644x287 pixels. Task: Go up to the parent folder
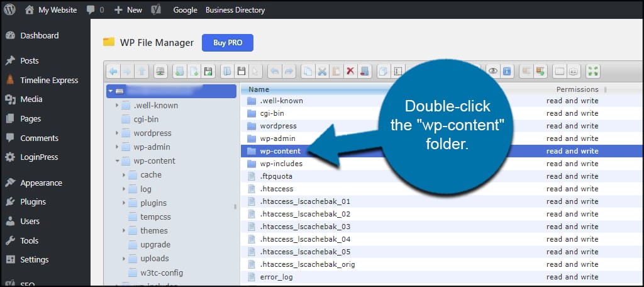click(141, 71)
